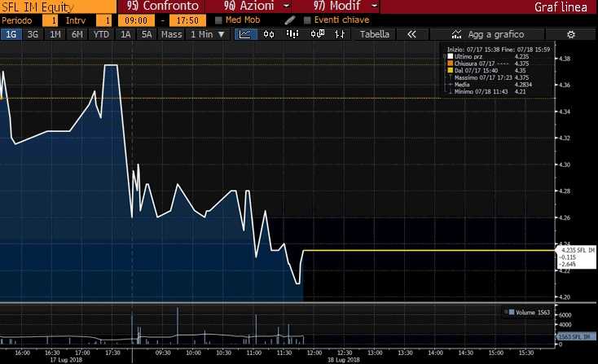Click the Periodo label
The image size is (598, 364).
click(17, 20)
